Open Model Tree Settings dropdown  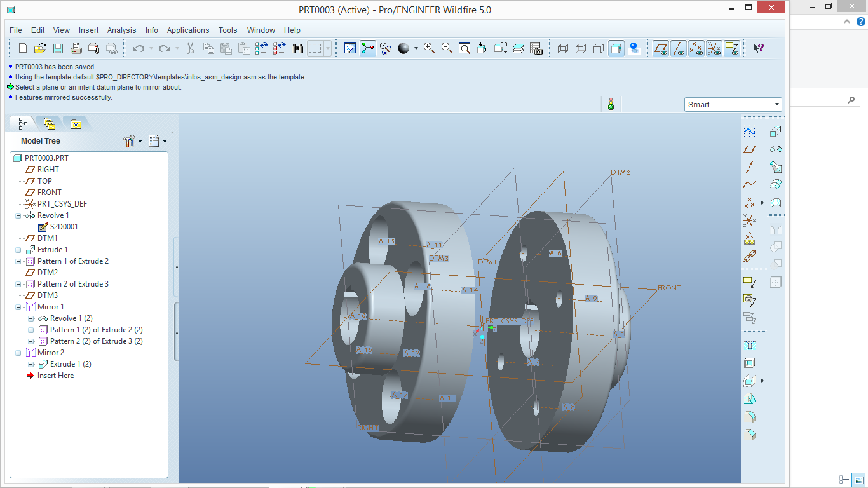[x=133, y=141]
